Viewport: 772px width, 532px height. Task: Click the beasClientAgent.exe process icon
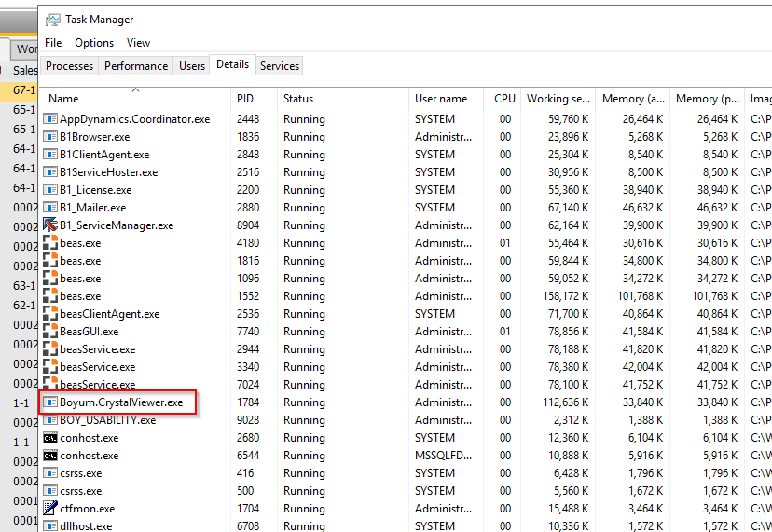50,313
